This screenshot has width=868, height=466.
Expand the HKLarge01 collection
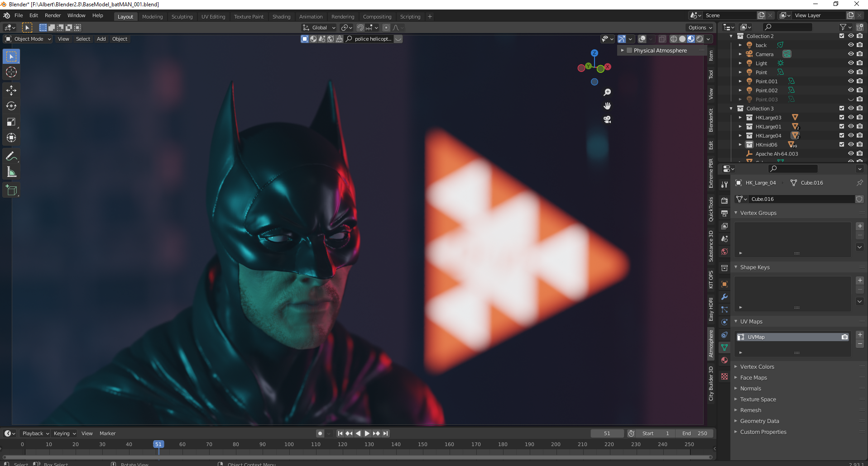[740, 126]
